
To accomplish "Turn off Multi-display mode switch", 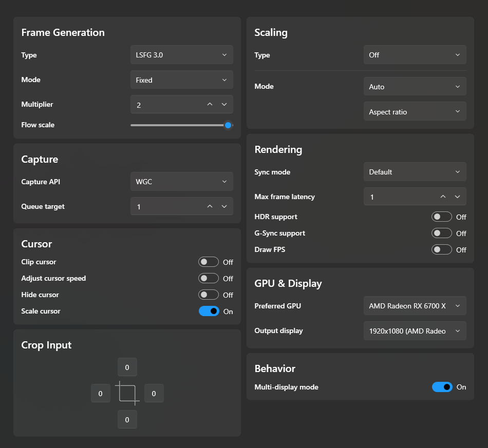I will click(x=442, y=387).
